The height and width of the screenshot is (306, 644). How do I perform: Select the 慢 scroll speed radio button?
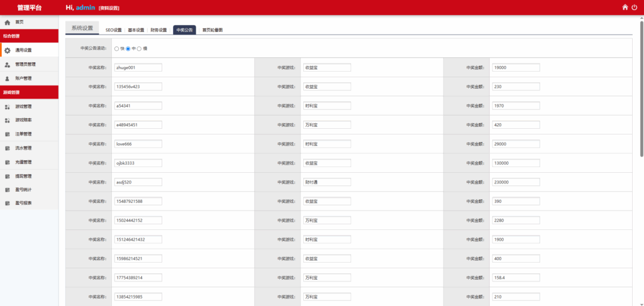coord(140,48)
